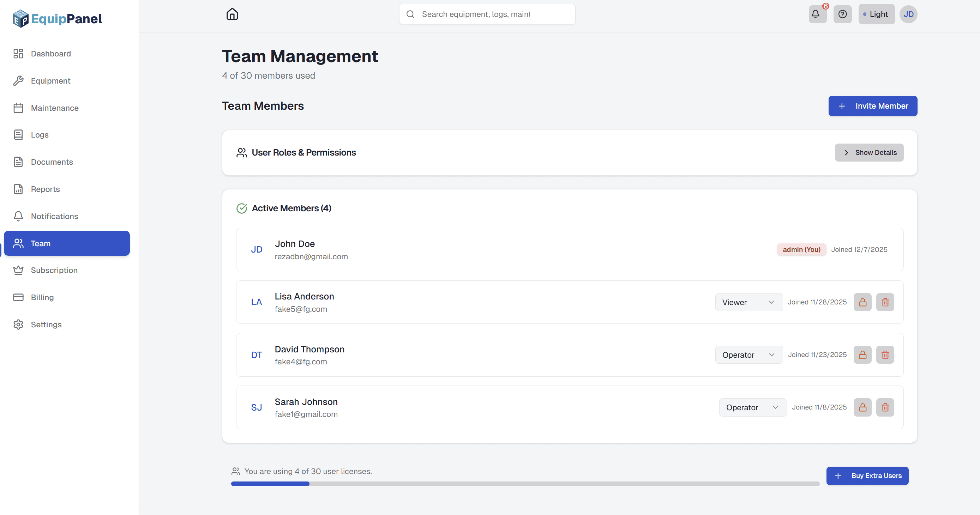View the Logs section

pos(40,135)
